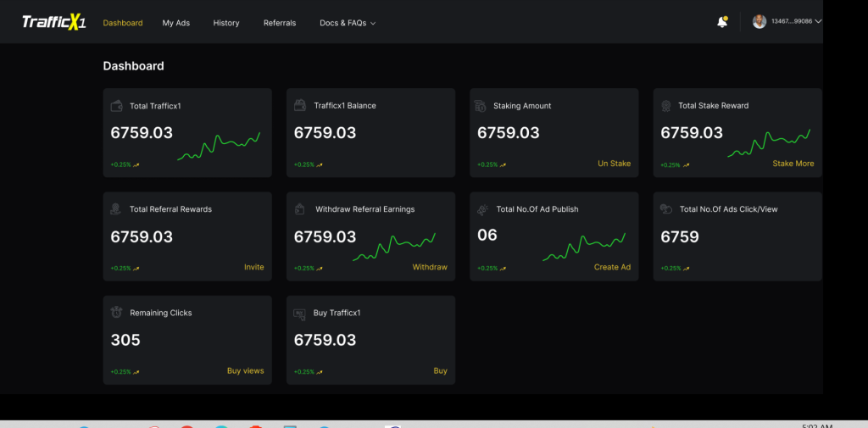Click the Remaining Clicks icon
The width and height of the screenshot is (868, 428).
117,313
